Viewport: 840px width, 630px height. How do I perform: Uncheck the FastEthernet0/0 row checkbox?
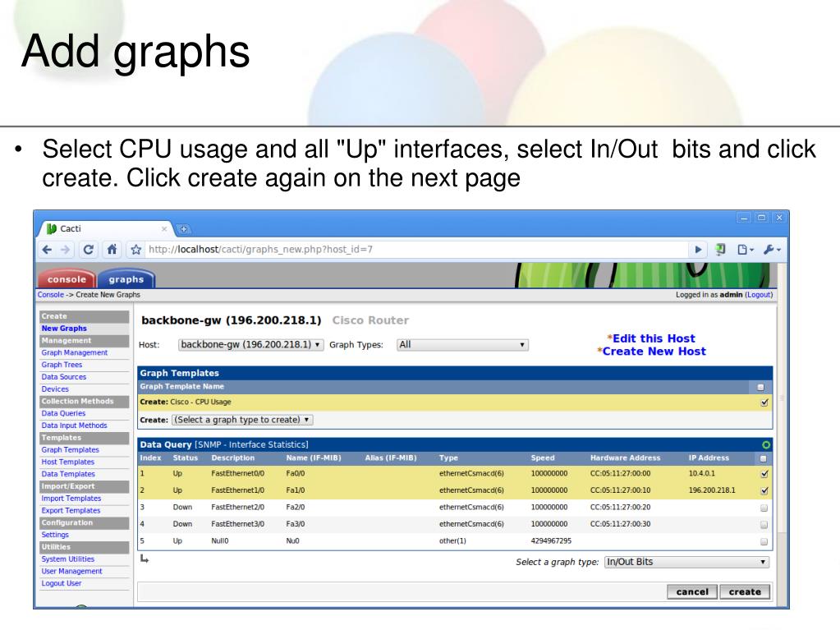[764, 474]
